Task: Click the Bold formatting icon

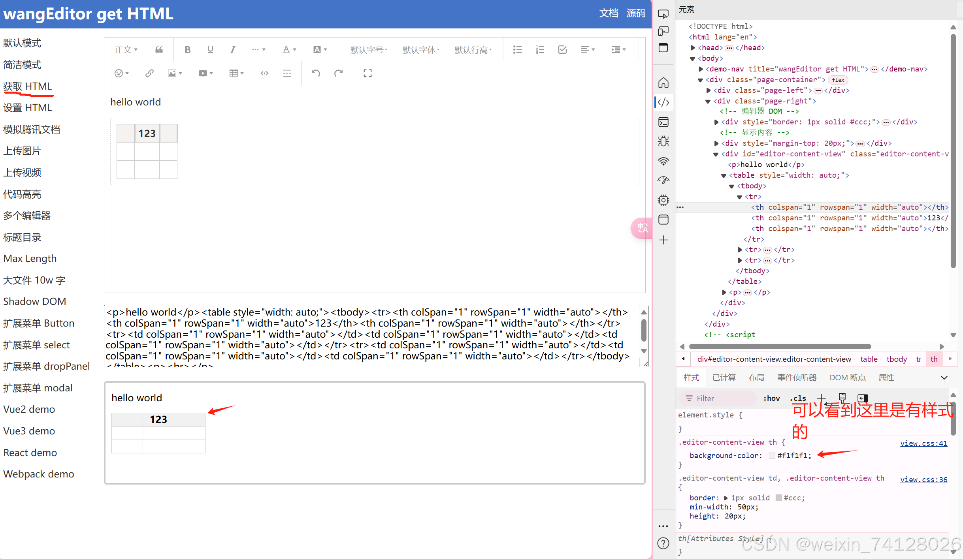Action: 188,50
